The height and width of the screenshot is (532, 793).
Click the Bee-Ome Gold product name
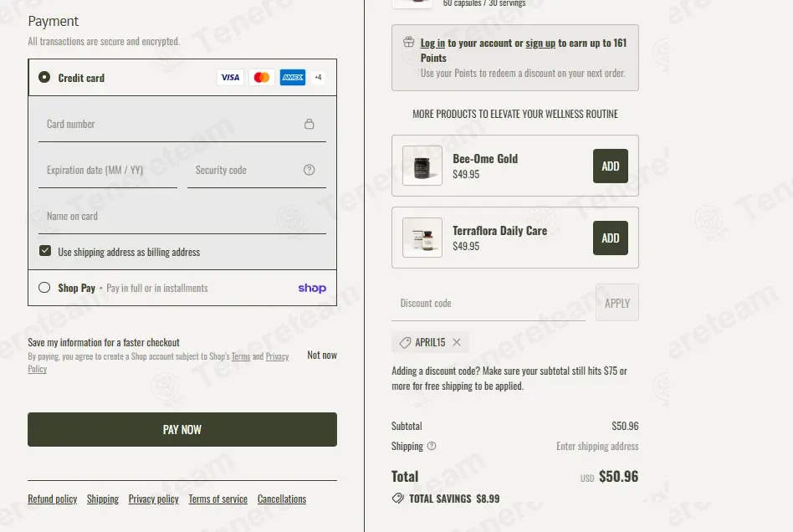(485, 159)
